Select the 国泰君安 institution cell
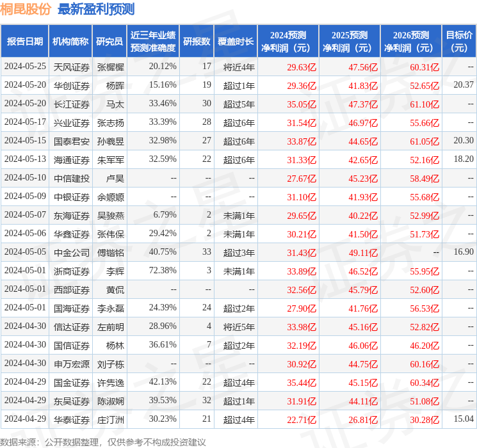This screenshot has width=477, height=448. [72, 141]
